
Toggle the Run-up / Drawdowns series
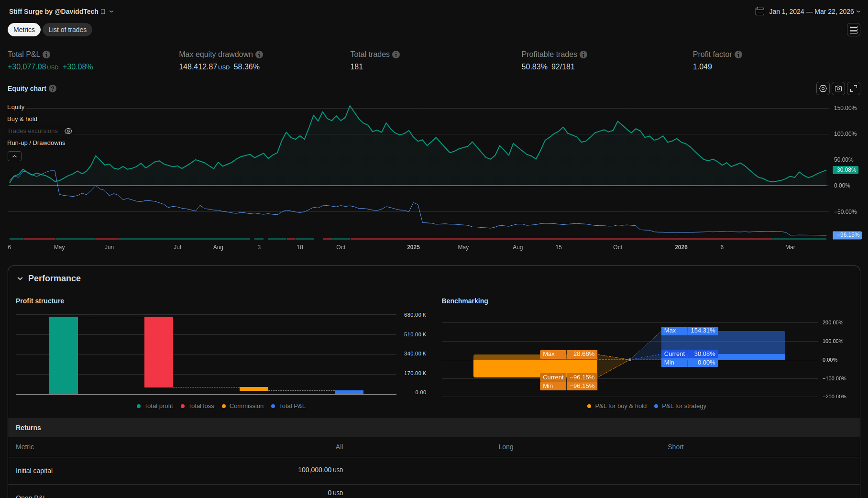36,143
